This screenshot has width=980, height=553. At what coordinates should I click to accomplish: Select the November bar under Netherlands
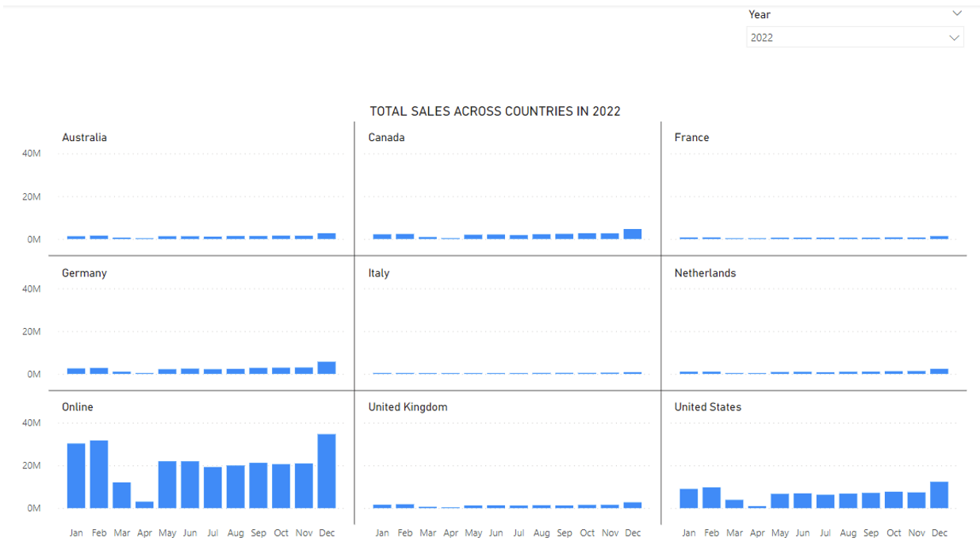917,372
